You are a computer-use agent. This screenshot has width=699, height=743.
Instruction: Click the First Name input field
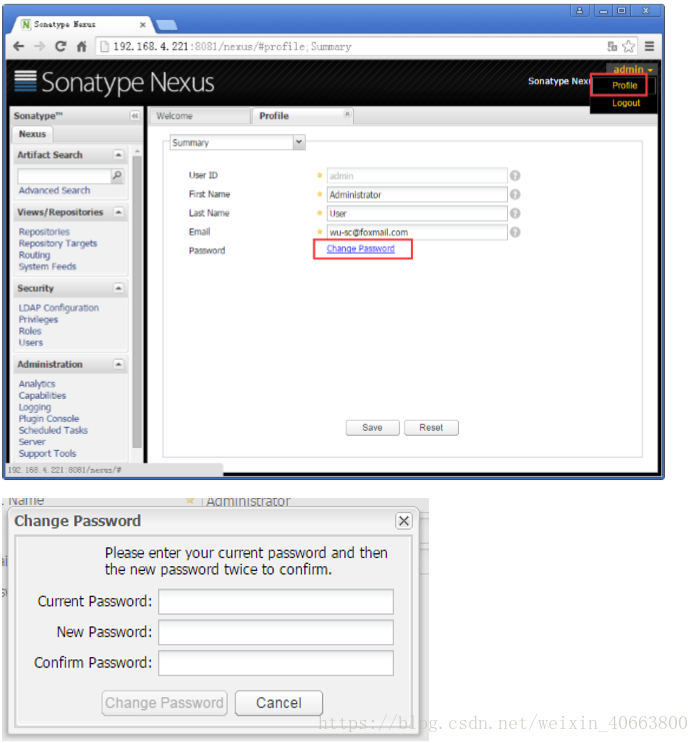click(x=417, y=195)
